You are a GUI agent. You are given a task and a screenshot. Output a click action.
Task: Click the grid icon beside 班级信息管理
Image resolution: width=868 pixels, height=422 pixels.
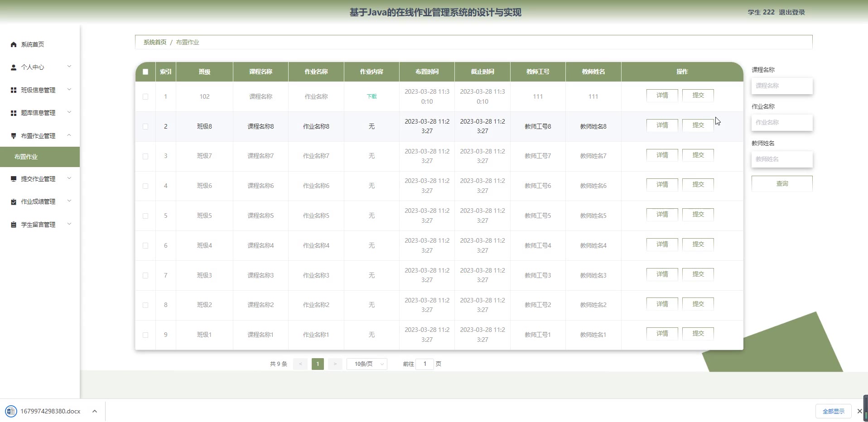click(x=14, y=90)
